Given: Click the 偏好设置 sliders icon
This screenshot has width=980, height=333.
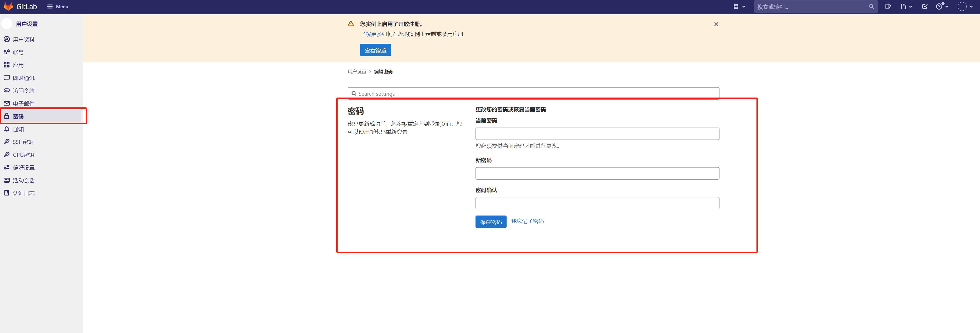Looking at the screenshot, I should tap(6, 167).
